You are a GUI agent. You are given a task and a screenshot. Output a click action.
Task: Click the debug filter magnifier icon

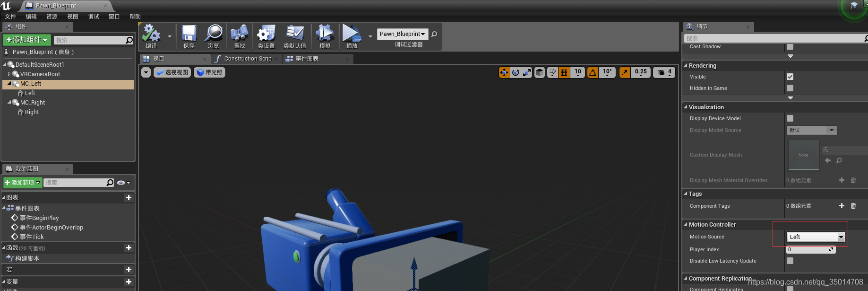click(434, 34)
